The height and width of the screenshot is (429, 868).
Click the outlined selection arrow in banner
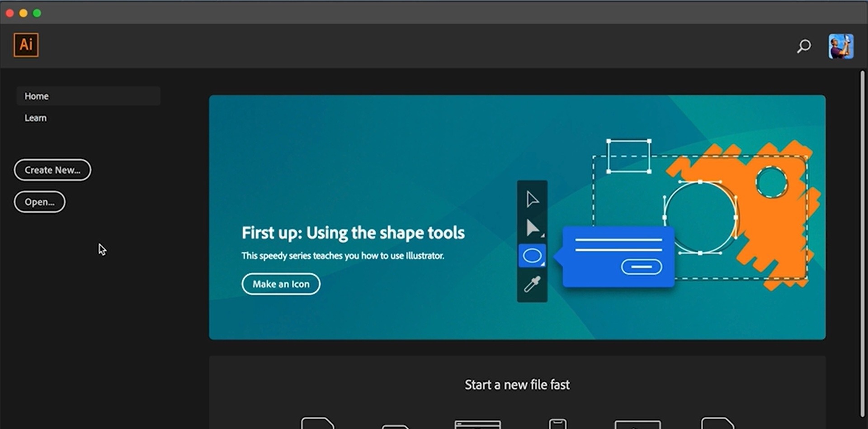[x=532, y=199]
